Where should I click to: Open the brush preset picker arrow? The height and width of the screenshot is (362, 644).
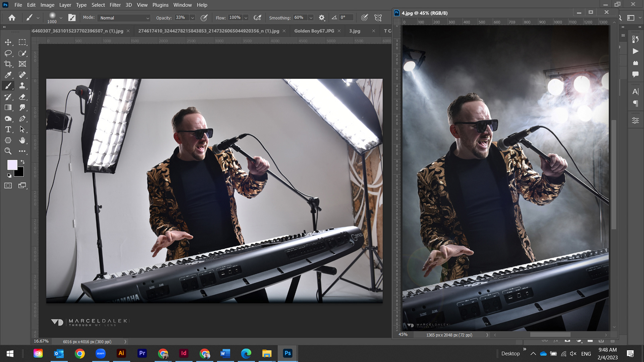coord(61,18)
